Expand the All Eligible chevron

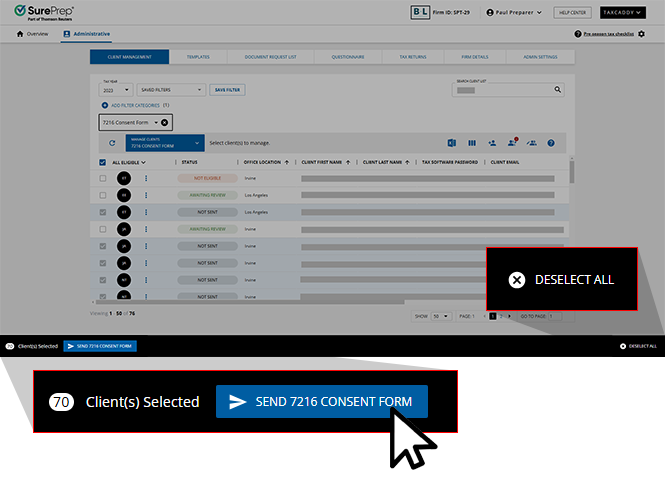143,162
